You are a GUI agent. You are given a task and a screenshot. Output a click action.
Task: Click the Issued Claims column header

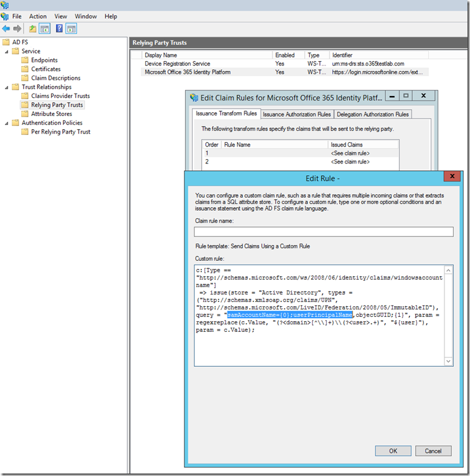(x=363, y=145)
